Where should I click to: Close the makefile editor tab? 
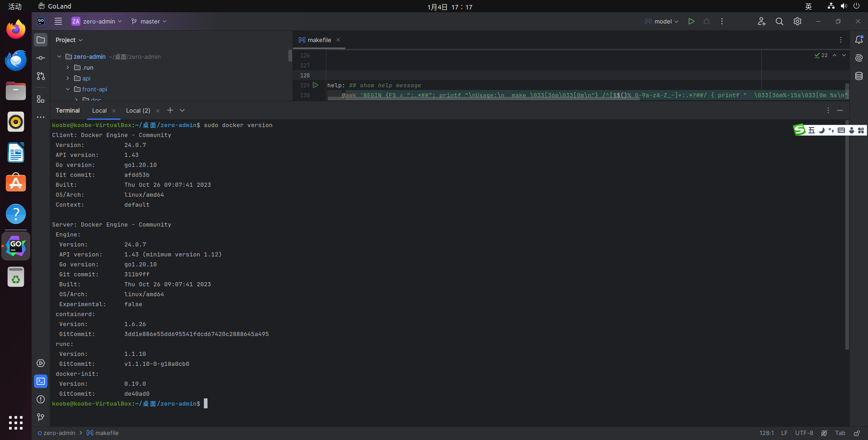coord(338,40)
